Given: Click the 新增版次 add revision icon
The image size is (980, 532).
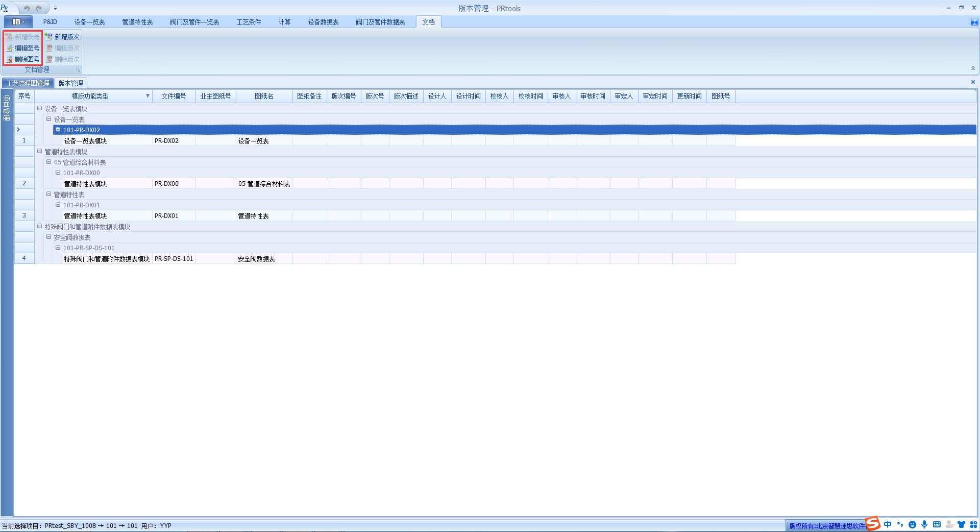Looking at the screenshot, I should coord(49,37).
